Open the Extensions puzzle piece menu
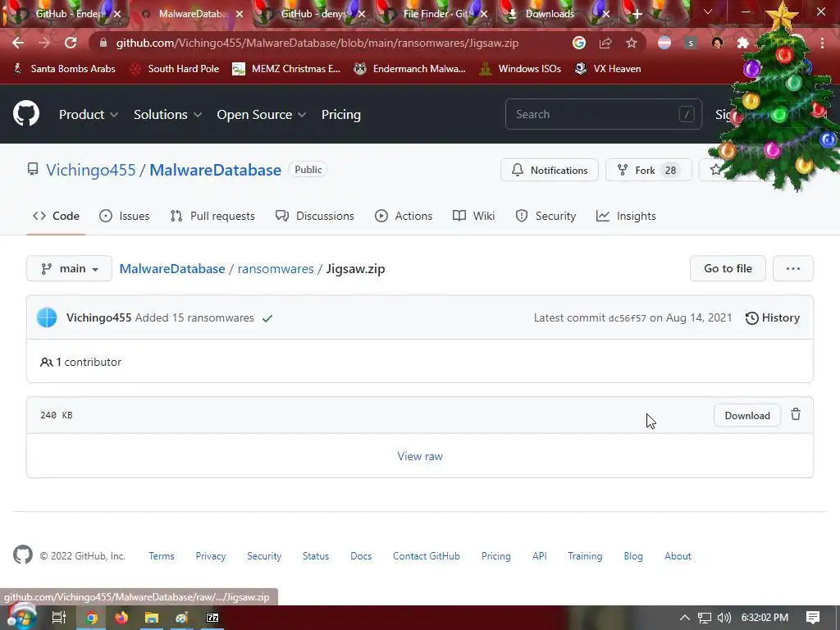 [742, 43]
